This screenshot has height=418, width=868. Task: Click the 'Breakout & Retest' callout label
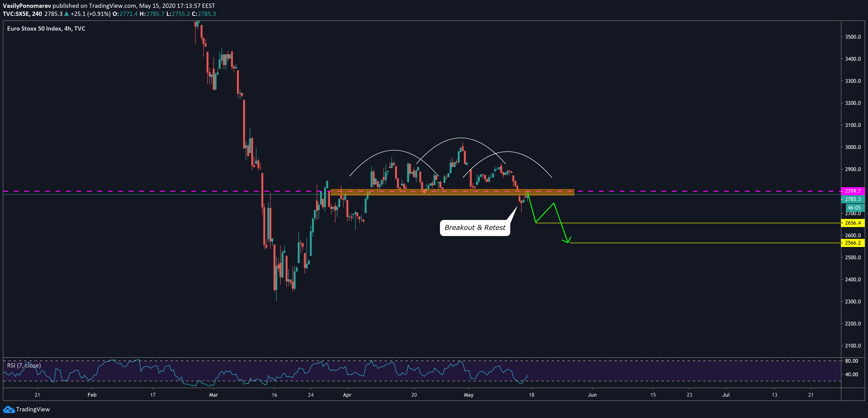[x=475, y=228]
